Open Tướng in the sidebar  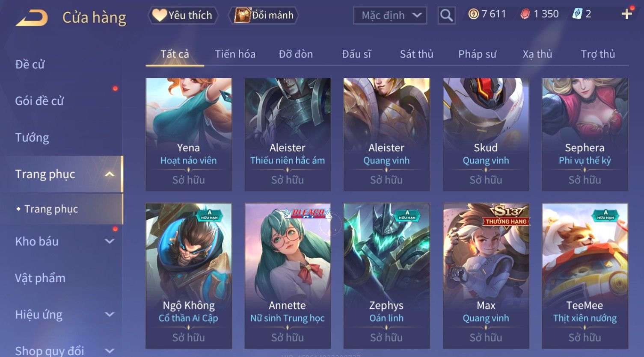pyautogui.click(x=32, y=138)
